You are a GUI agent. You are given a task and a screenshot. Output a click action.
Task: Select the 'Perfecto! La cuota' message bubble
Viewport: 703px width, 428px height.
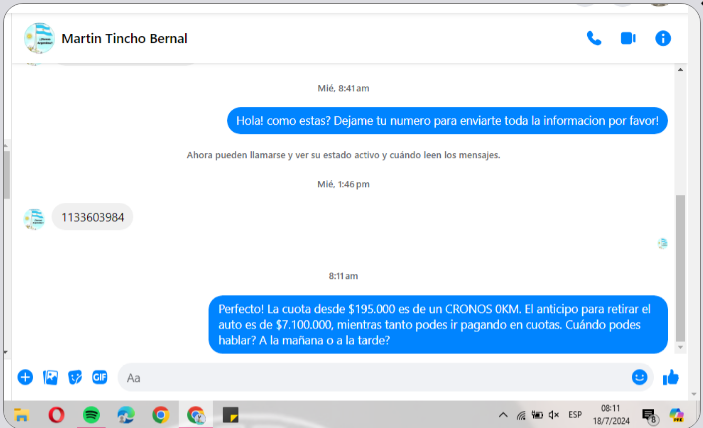[438, 324]
